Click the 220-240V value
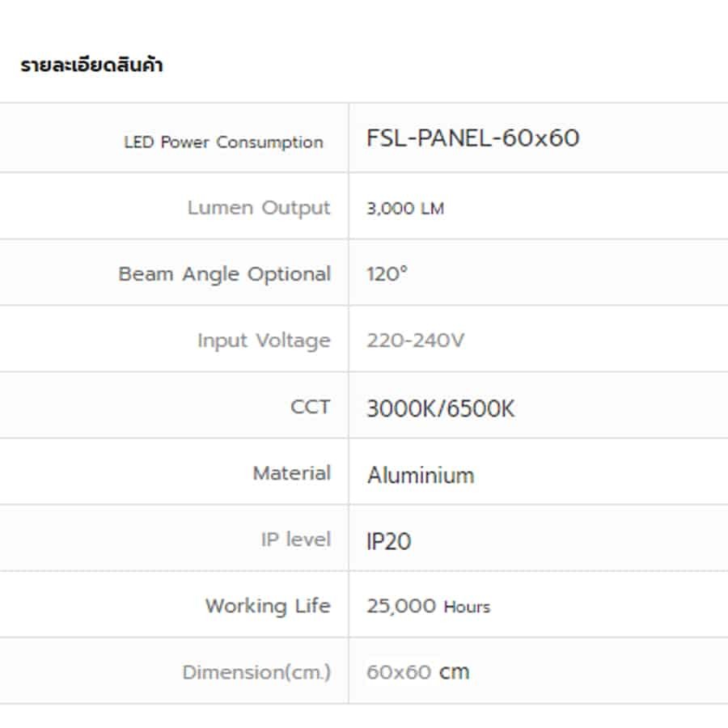This screenshot has width=728, height=728. (x=415, y=341)
